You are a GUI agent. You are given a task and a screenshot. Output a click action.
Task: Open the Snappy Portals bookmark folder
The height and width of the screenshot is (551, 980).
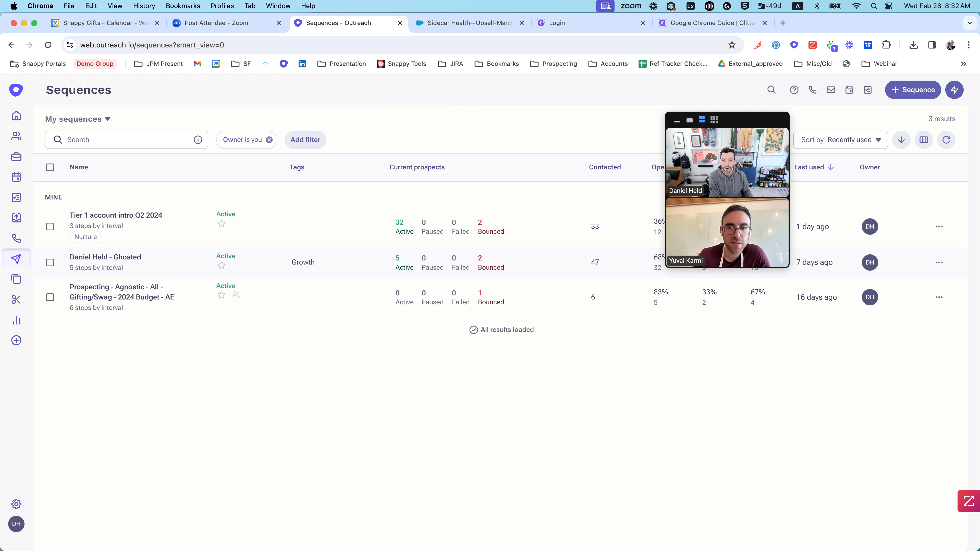pos(38,64)
